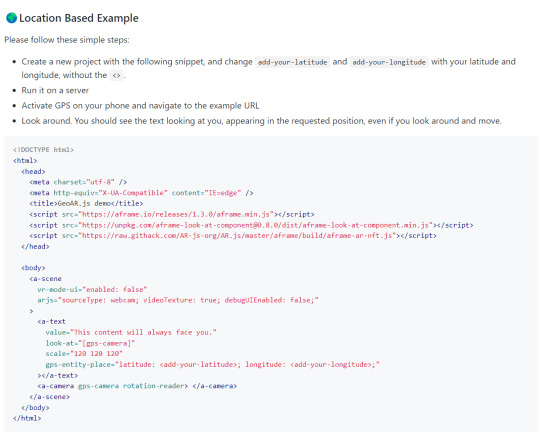Click the '></a-text>' closing line
The width and height of the screenshot is (540, 437).
coord(58,376)
